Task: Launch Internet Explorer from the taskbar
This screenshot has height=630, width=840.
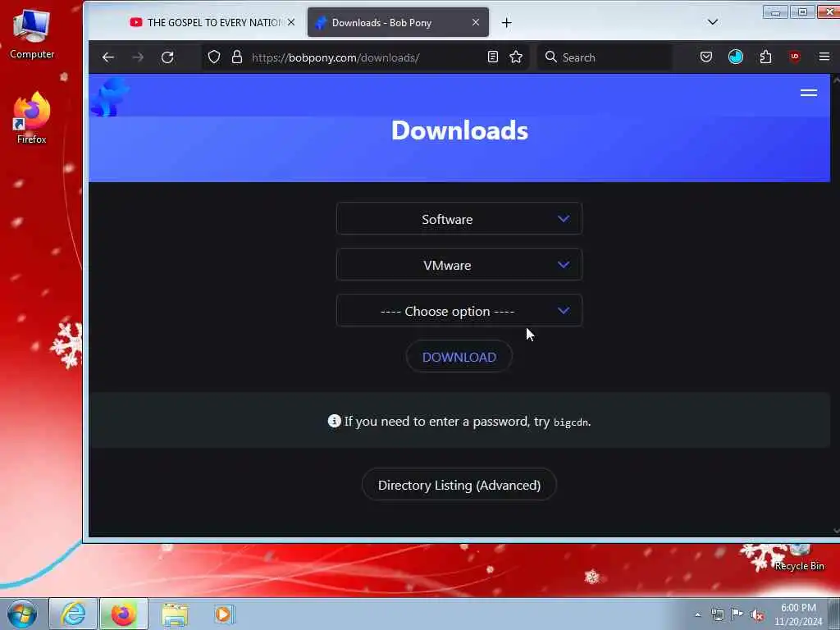Action: point(73,614)
